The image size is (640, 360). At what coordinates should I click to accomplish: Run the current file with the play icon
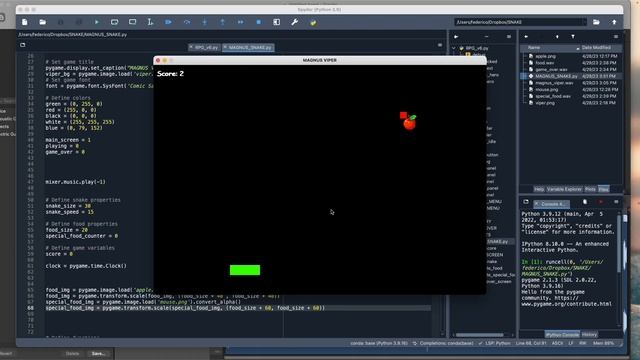pyautogui.click(x=97, y=22)
